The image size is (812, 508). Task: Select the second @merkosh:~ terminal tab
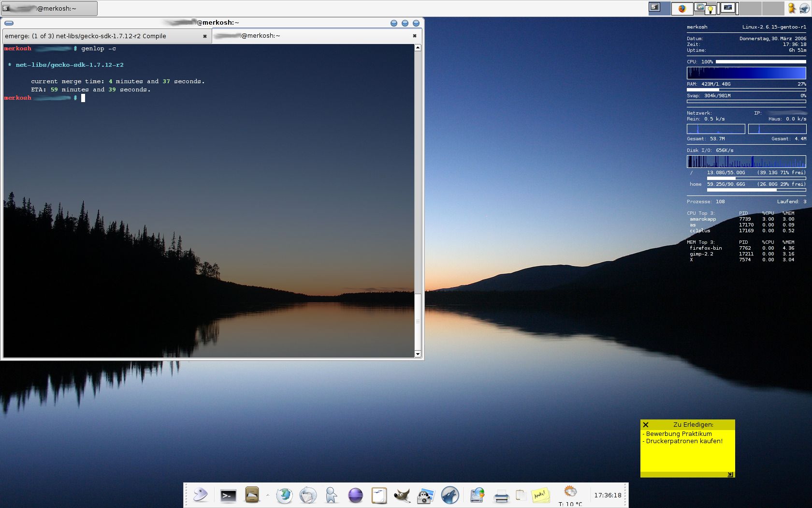[x=309, y=36]
